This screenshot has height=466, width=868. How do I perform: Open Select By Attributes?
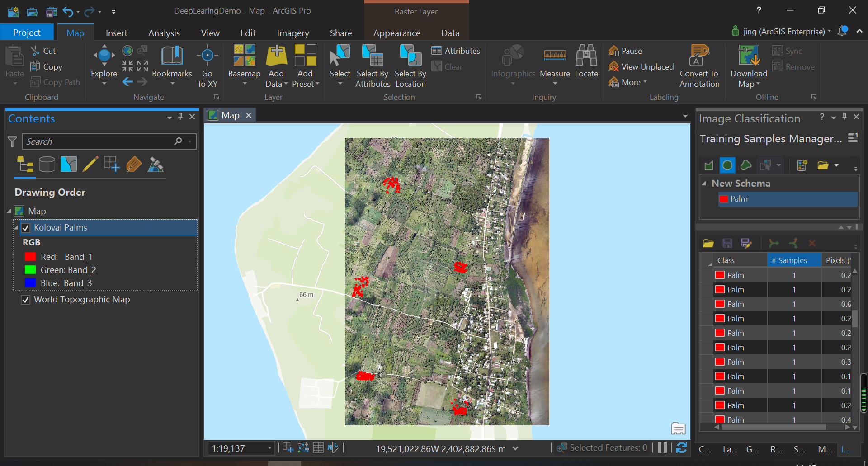click(373, 66)
